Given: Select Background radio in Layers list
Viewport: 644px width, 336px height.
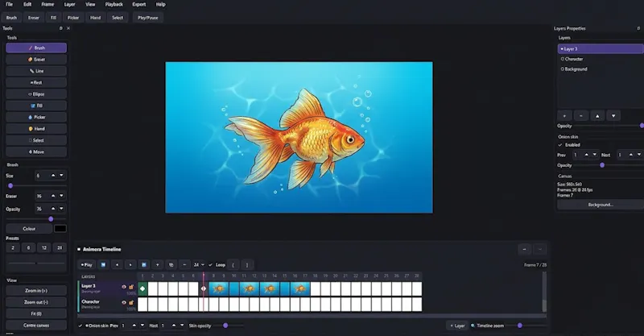Looking at the screenshot, I should [563, 69].
